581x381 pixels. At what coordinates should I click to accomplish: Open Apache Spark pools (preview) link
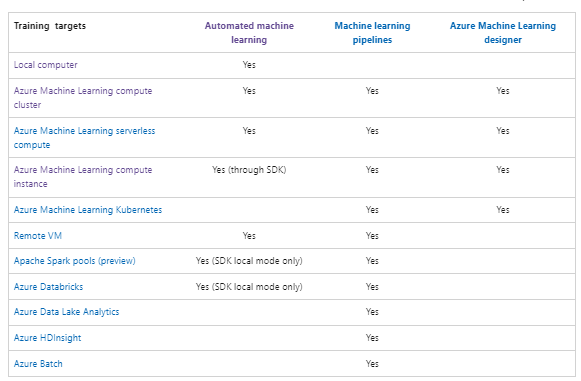(74, 261)
